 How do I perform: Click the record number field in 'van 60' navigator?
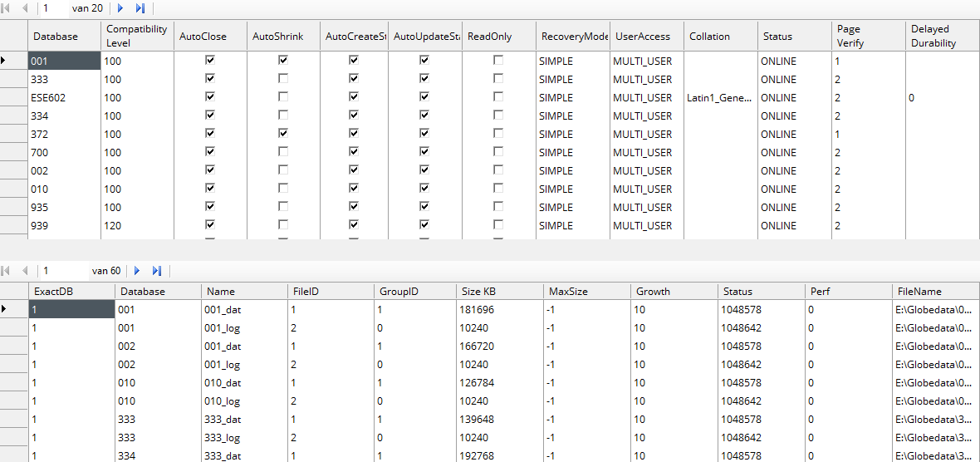click(x=62, y=271)
